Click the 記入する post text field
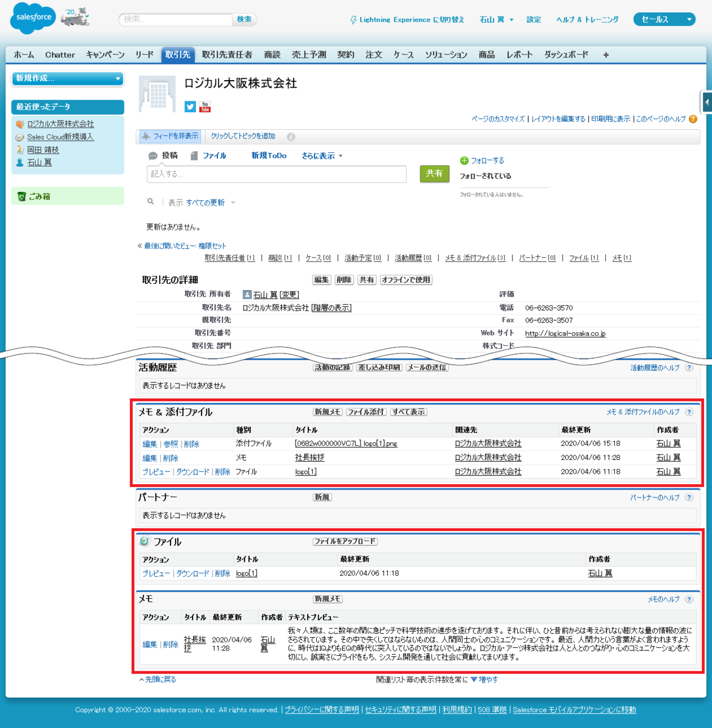712x728 pixels. 277,174
